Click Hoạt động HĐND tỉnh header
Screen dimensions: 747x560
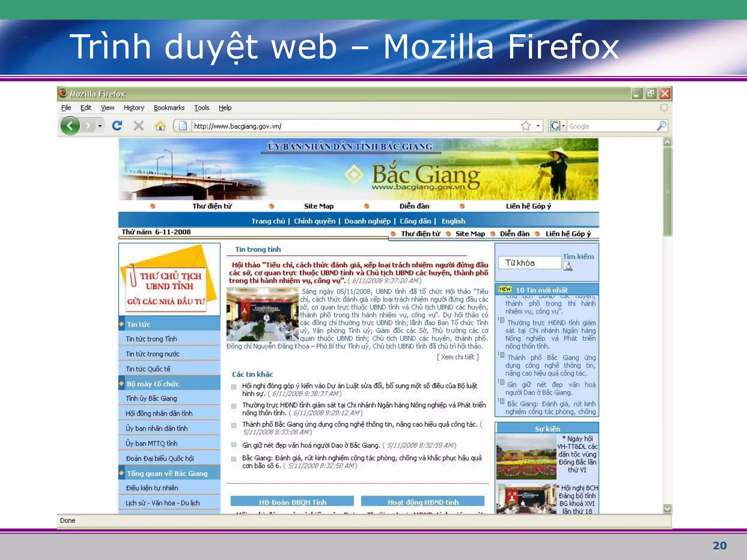point(423,502)
